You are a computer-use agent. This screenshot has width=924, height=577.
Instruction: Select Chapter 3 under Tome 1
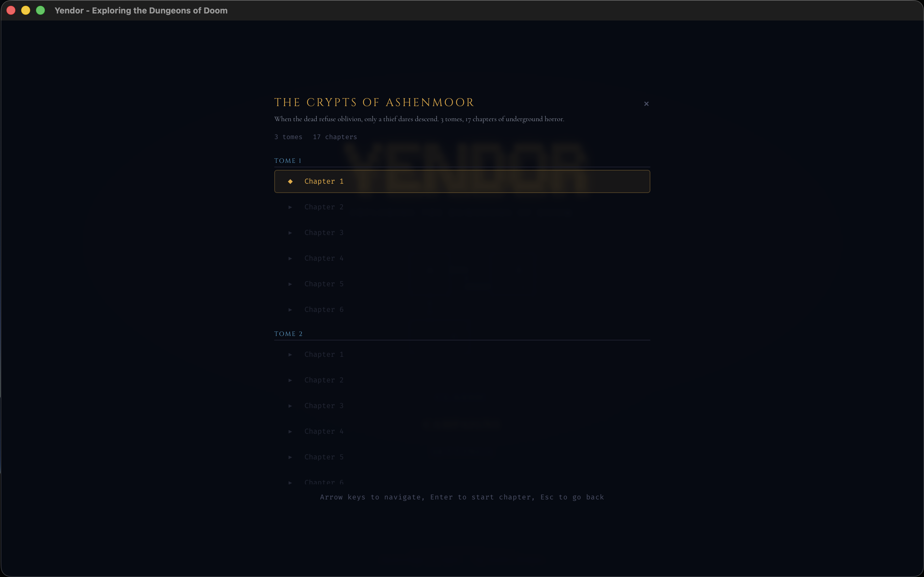click(x=324, y=233)
